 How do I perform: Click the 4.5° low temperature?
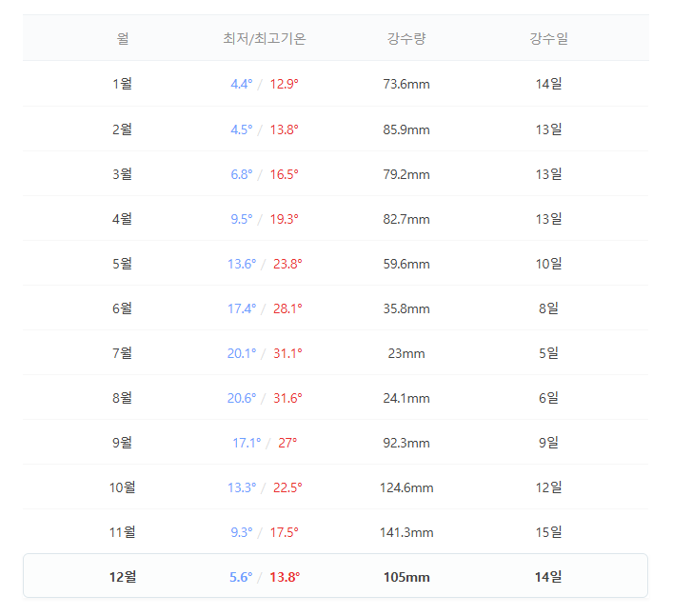pos(242,129)
